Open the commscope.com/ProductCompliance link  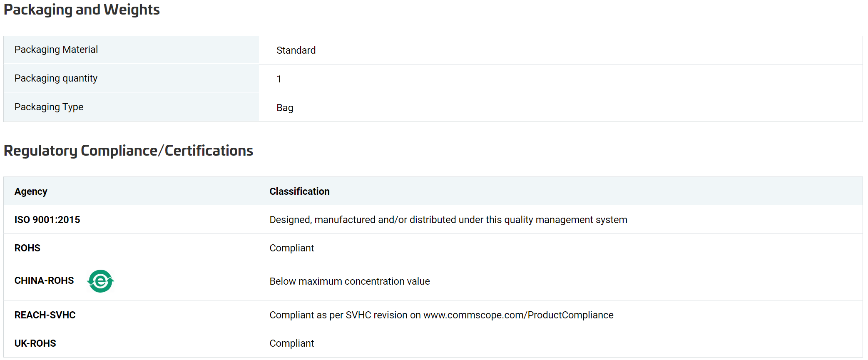pyautogui.click(x=518, y=315)
